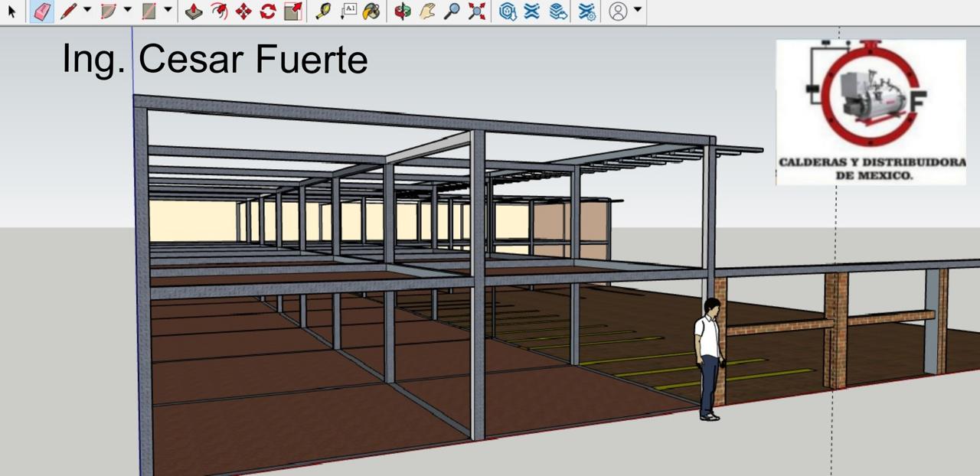Image resolution: width=980 pixels, height=476 pixels.
Task: Choose the Line pencil tool
Action: [69, 11]
